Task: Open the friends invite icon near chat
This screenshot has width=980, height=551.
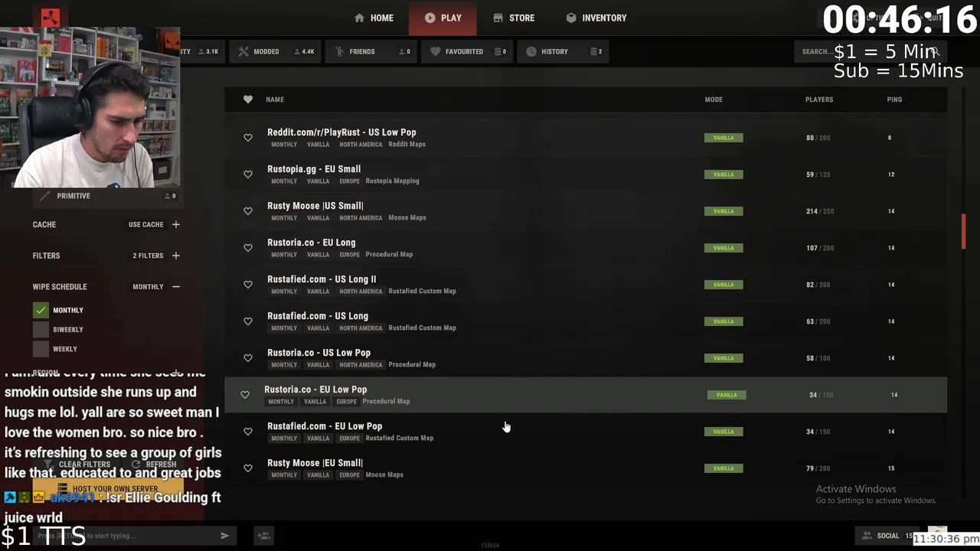Action: point(263,536)
